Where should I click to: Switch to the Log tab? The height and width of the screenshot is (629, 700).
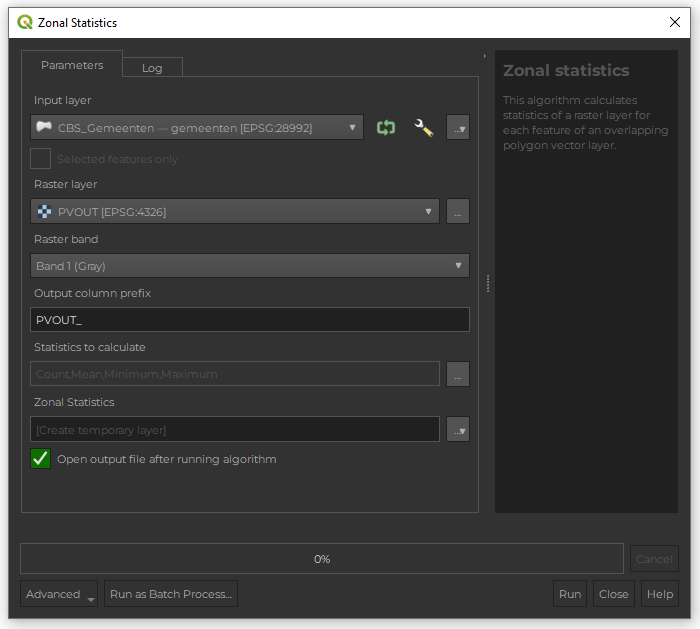(x=152, y=68)
